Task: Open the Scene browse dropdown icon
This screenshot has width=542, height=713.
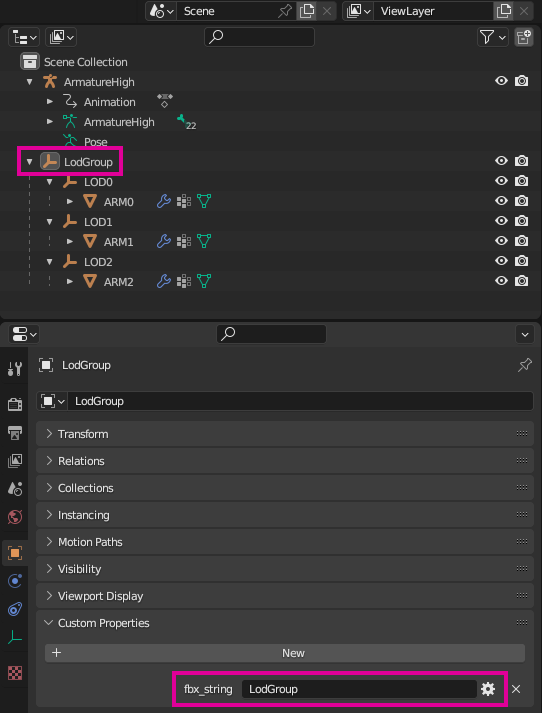Action: [x=161, y=11]
